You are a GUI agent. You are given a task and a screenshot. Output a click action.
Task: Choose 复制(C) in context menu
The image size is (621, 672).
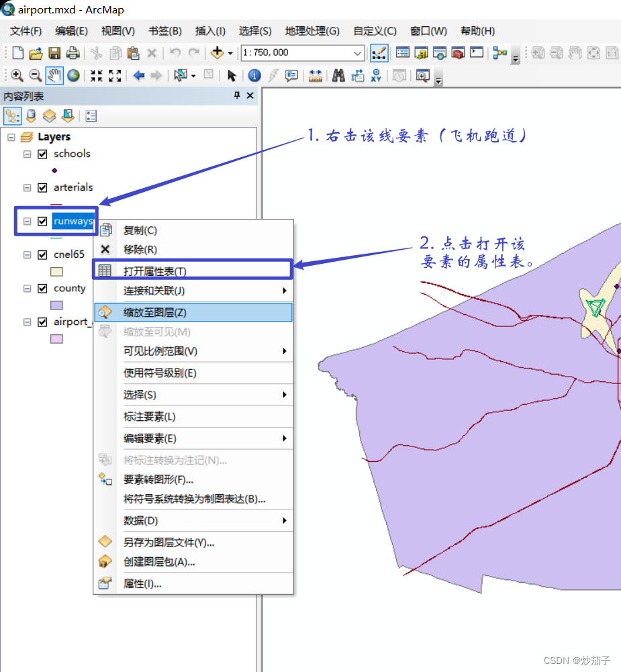point(193,230)
